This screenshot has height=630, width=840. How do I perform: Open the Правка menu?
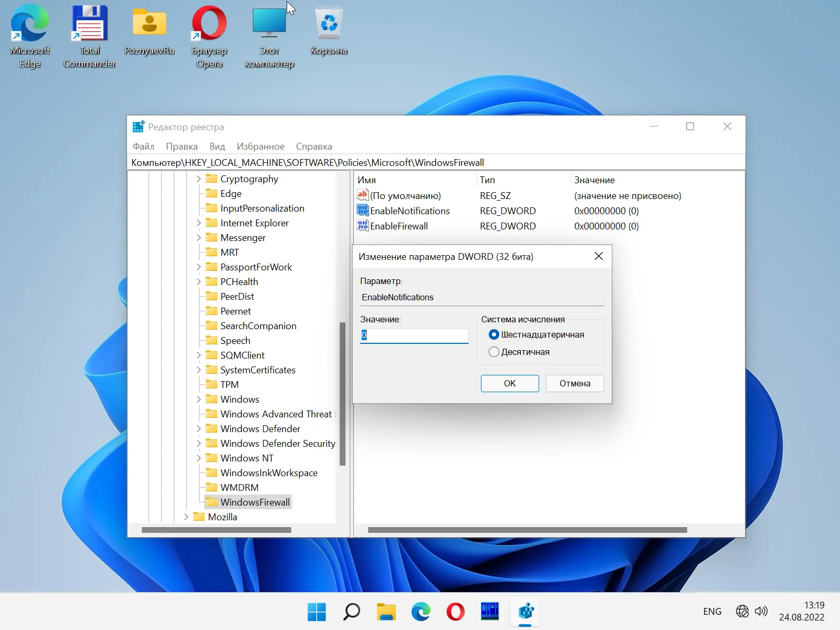coord(182,146)
